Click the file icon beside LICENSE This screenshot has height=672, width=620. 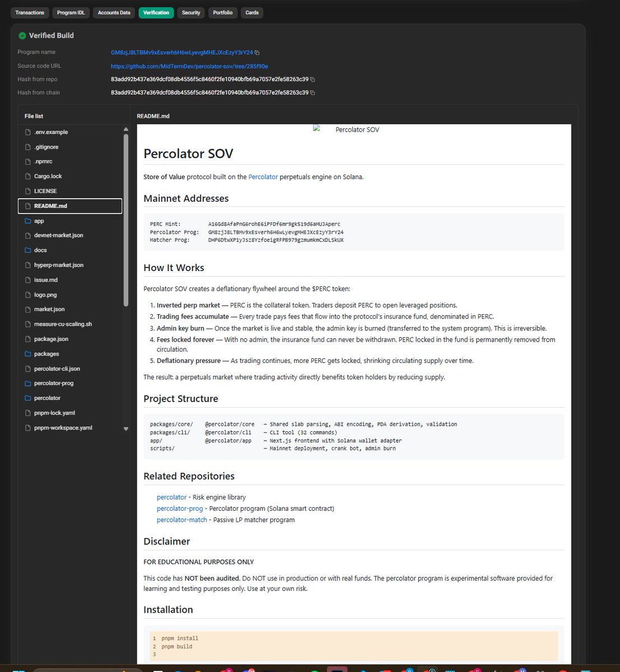pos(28,191)
